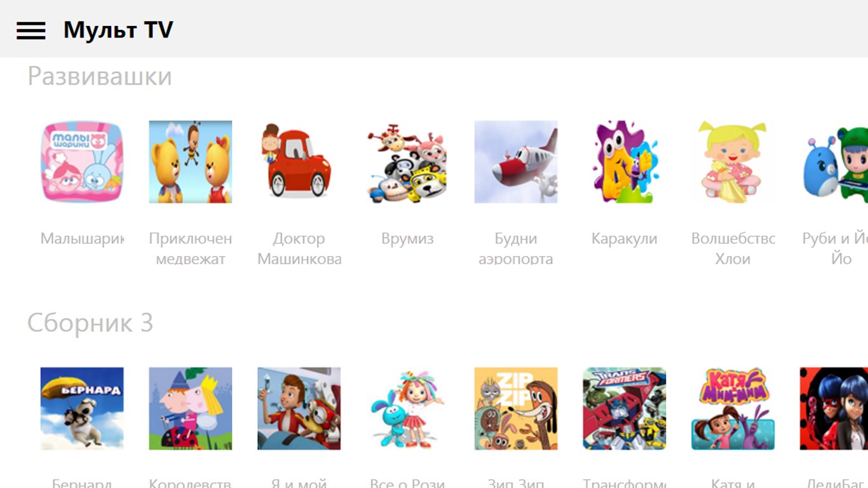The width and height of the screenshot is (868, 488).
Task: Select the ЛедиБаг cartoon thumbnail
Action: pyautogui.click(x=834, y=409)
